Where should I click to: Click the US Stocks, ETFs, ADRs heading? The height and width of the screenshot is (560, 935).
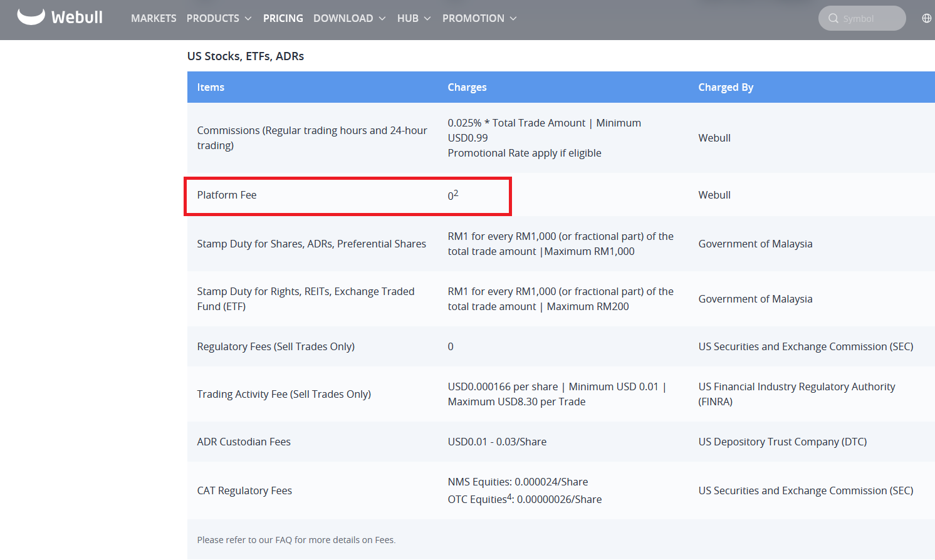(x=246, y=56)
